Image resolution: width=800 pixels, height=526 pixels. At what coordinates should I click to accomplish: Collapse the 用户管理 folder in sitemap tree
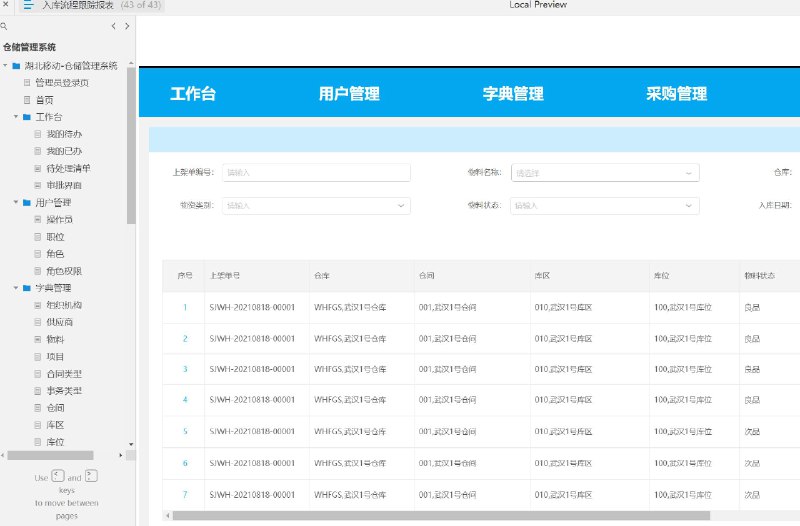(16, 203)
